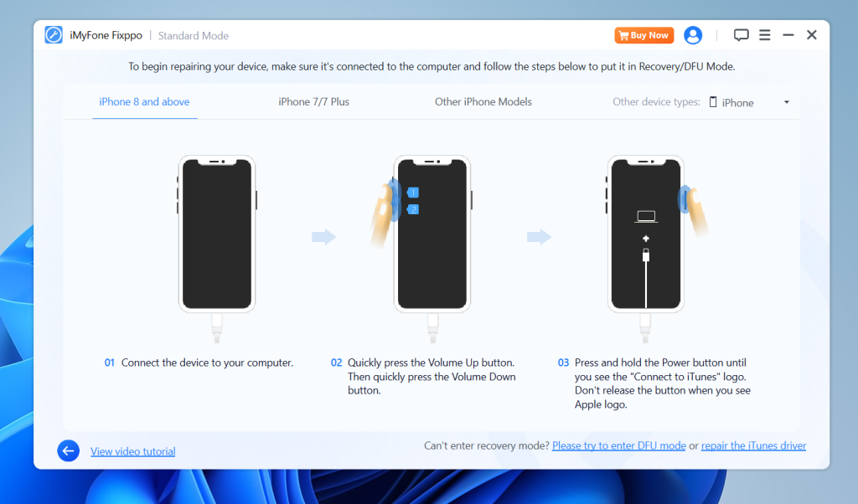Open the View video tutorial link

[132, 450]
